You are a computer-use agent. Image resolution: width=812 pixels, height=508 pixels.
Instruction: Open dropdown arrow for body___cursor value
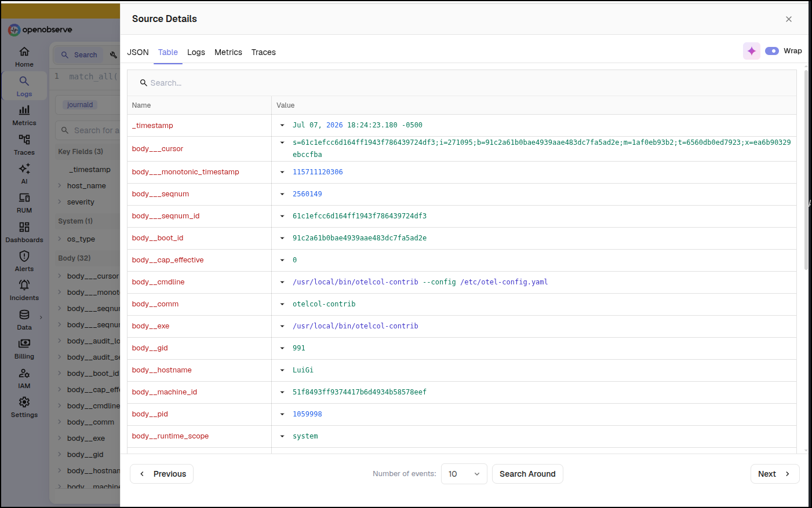tap(282, 142)
